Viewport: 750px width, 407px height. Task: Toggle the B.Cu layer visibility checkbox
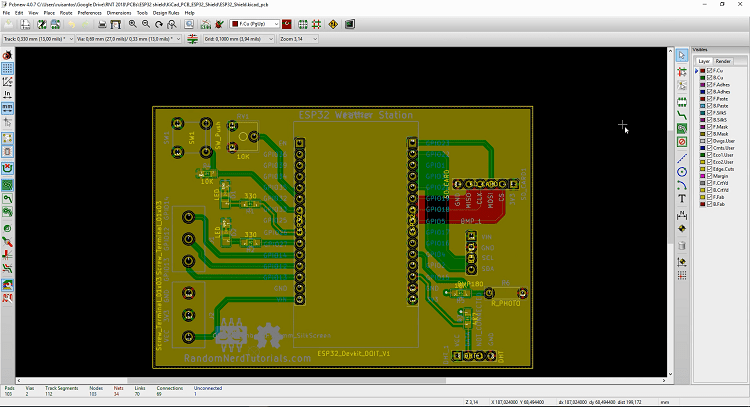click(x=708, y=78)
